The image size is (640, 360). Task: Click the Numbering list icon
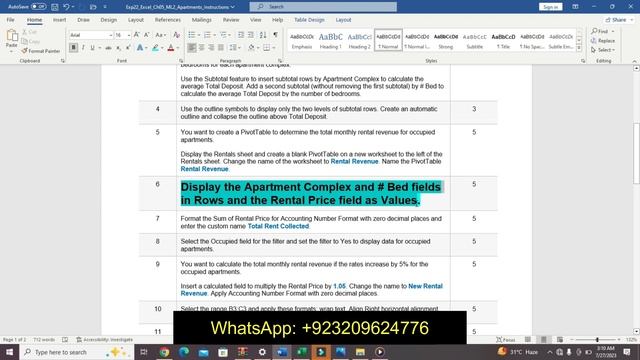click(x=207, y=35)
